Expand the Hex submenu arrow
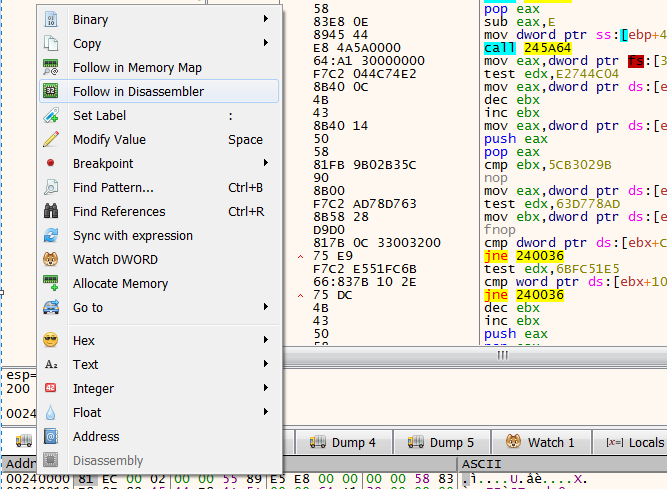 click(266, 339)
